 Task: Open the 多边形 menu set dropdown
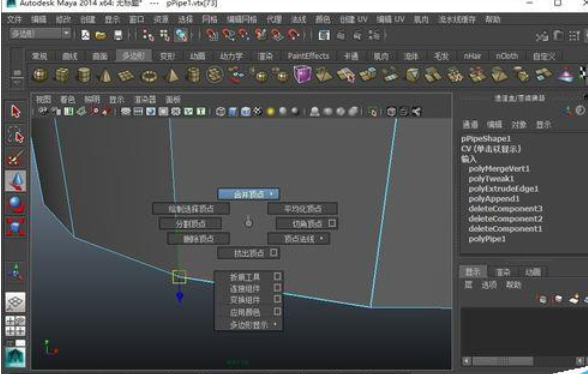40,34
